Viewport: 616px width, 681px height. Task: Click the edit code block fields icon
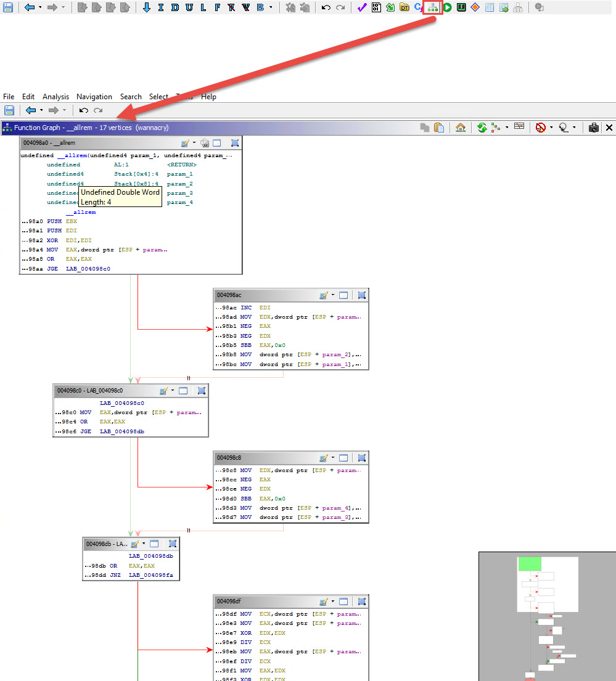[519, 126]
